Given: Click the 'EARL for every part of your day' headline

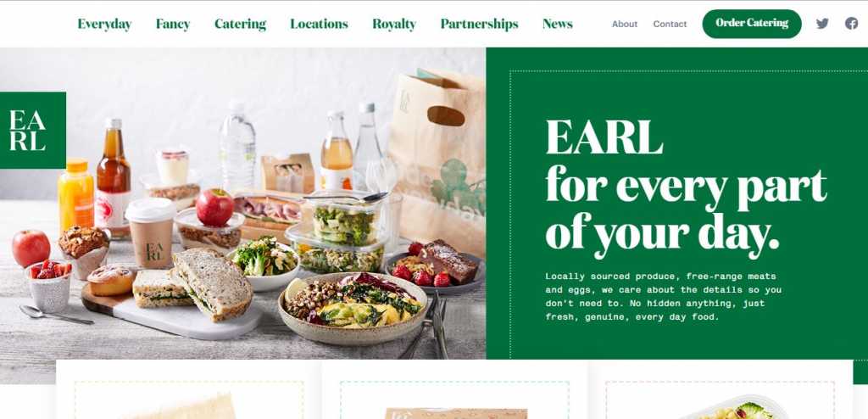Looking at the screenshot, I should [x=685, y=187].
